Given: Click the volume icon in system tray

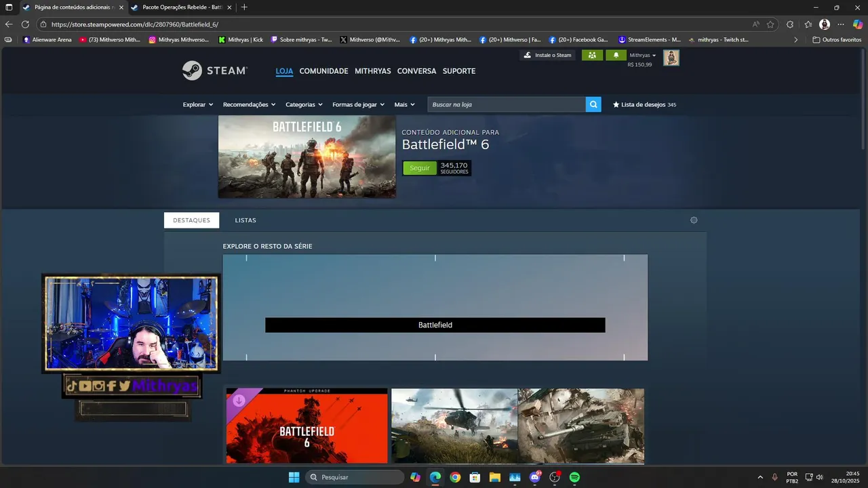Looking at the screenshot, I should [x=820, y=477].
